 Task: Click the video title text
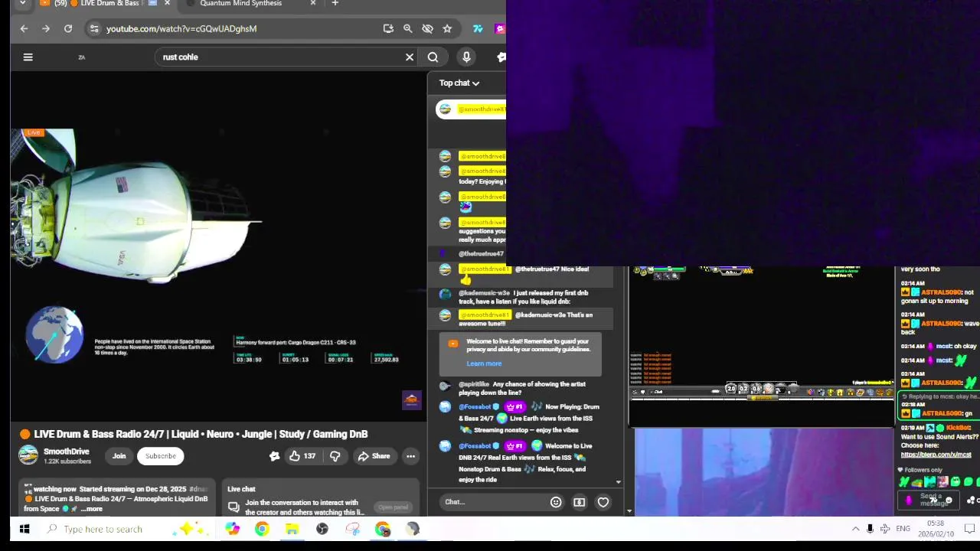click(201, 434)
